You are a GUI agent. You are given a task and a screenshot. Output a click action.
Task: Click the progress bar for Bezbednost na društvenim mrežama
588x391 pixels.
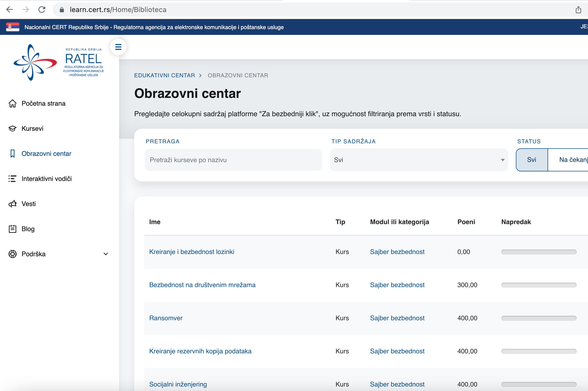(x=539, y=285)
